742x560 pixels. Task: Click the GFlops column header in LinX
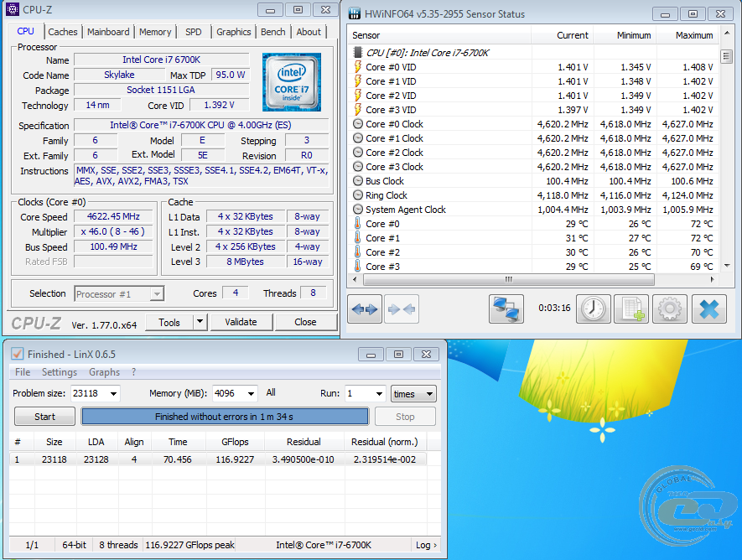(x=236, y=442)
